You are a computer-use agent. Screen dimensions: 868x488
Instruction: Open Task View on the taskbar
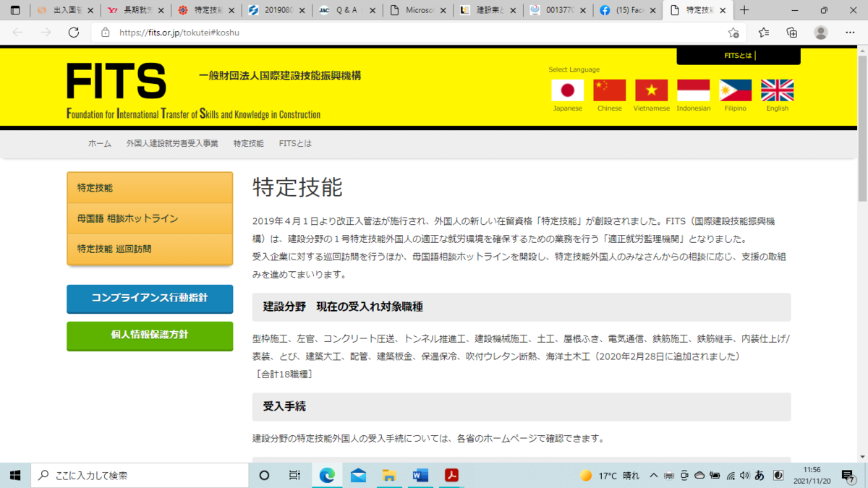click(294, 475)
